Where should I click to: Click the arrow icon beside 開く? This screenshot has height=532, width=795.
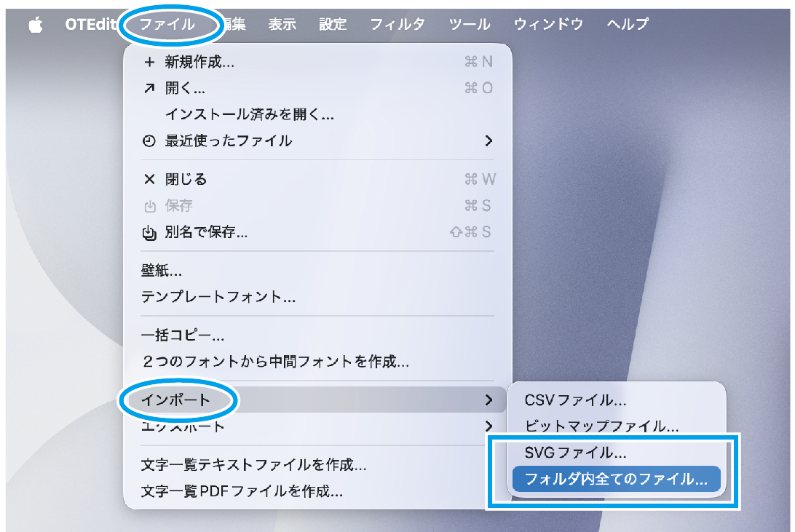click(149, 89)
